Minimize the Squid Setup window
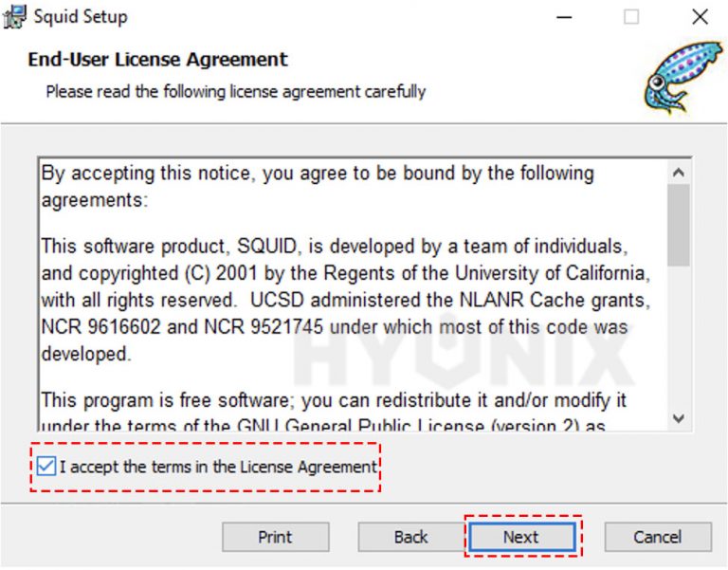 [x=564, y=17]
